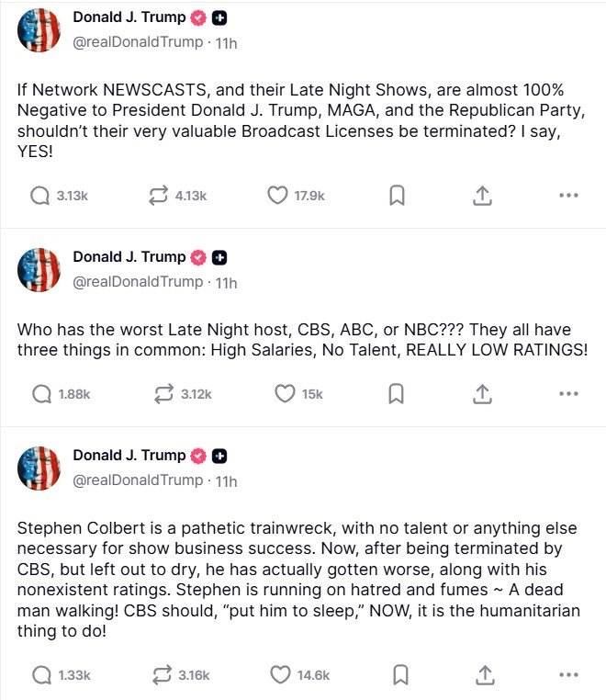Reply to the Broadcast Licenses post
Screen dimensions: 606x700
40,195
